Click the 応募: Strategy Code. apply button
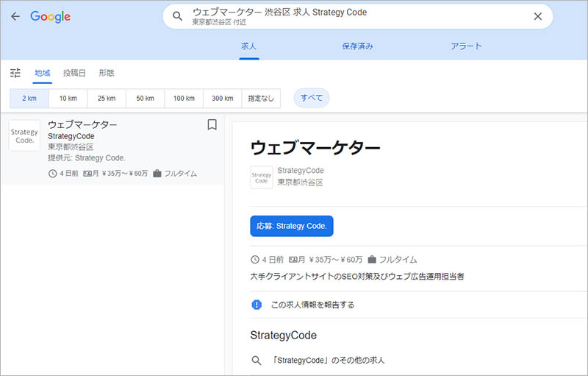The image size is (588, 376). point(292,226)
